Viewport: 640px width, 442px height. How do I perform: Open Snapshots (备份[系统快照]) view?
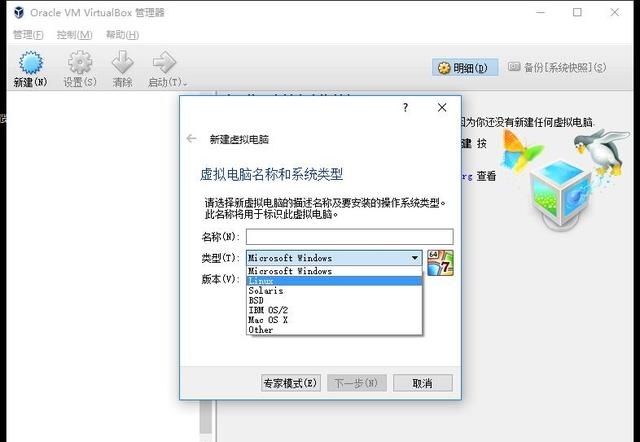point(557,67)
